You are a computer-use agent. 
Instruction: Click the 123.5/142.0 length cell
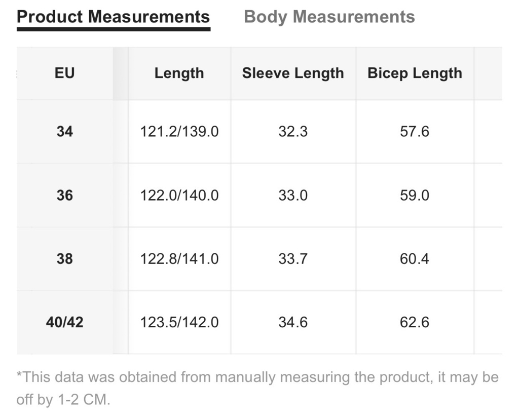(x=179, y=322)
